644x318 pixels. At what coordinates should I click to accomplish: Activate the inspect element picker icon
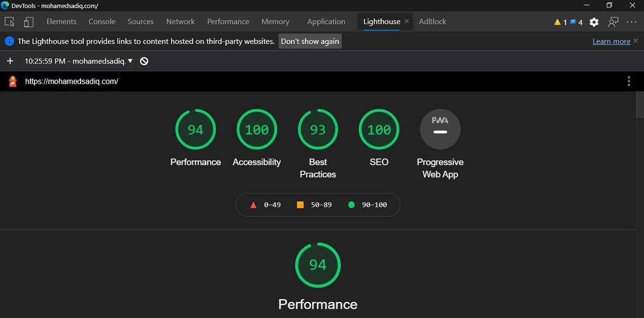[x=9, y=22]
